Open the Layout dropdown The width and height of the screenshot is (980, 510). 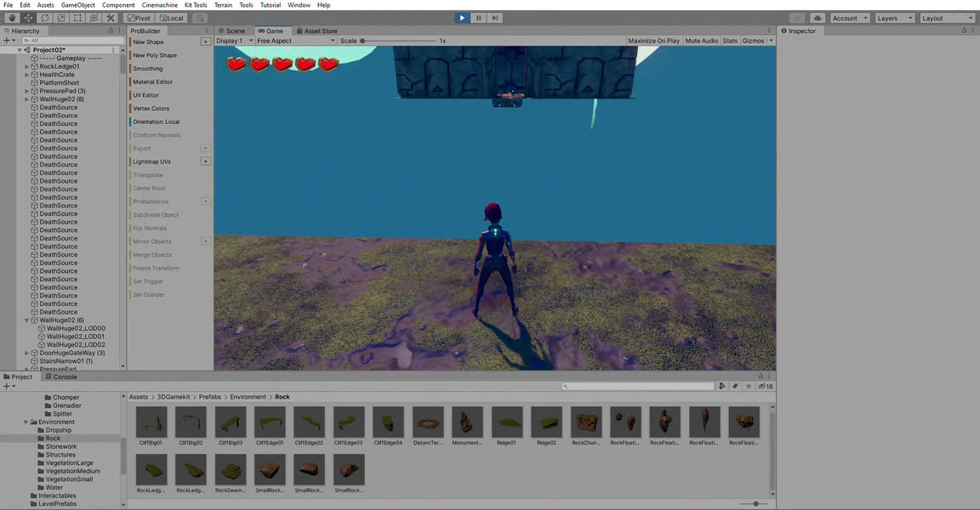tap(947, 18)
